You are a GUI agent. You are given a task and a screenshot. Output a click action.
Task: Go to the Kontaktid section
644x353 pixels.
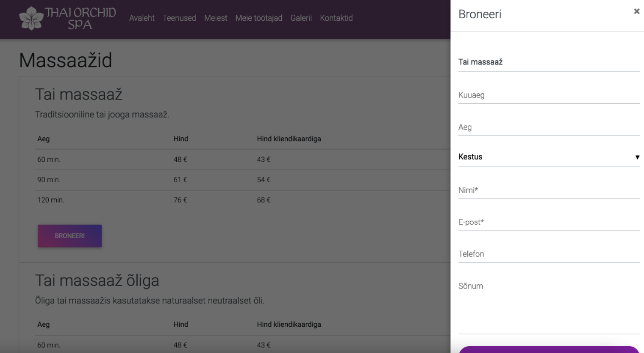tap(336, 18)
